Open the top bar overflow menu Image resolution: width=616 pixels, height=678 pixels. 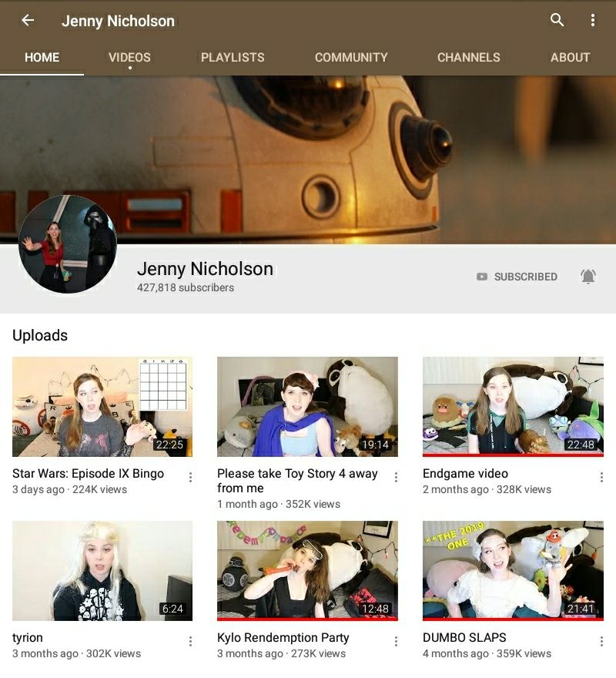point(593,20)
